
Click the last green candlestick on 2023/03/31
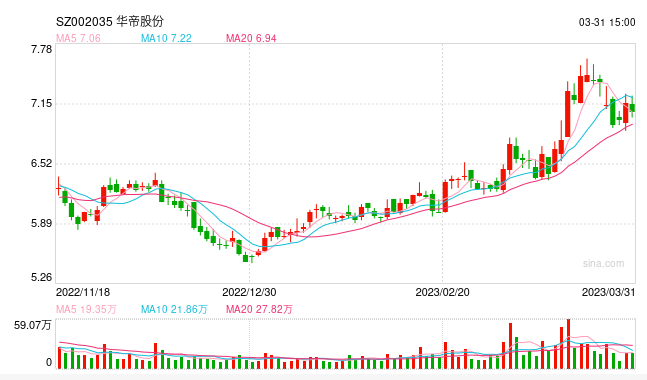click(632, 107)
